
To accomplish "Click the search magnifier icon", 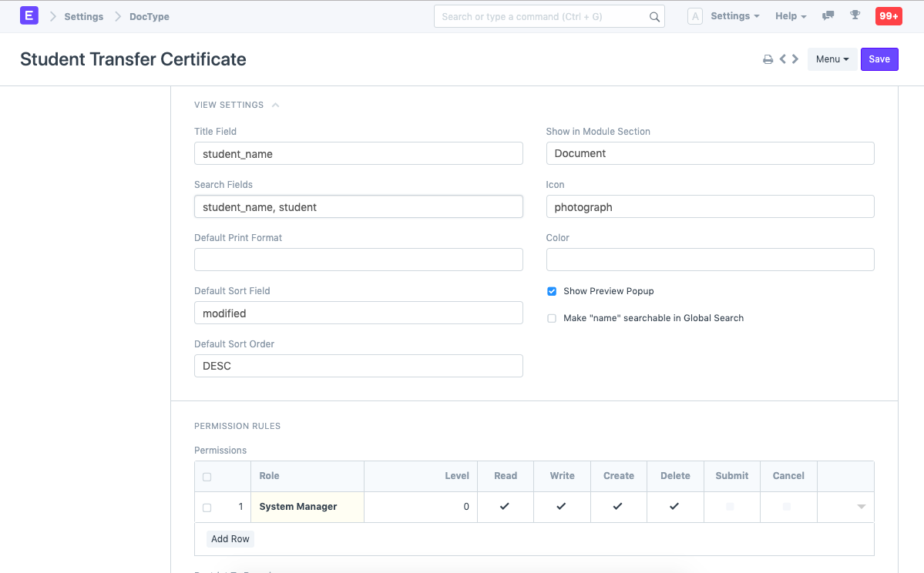I will click(654, 17).
